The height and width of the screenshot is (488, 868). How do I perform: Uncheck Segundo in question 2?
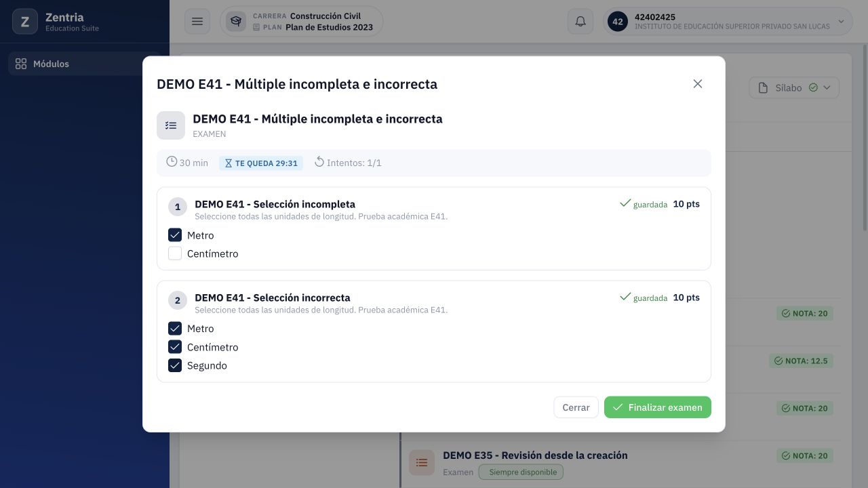175,365
